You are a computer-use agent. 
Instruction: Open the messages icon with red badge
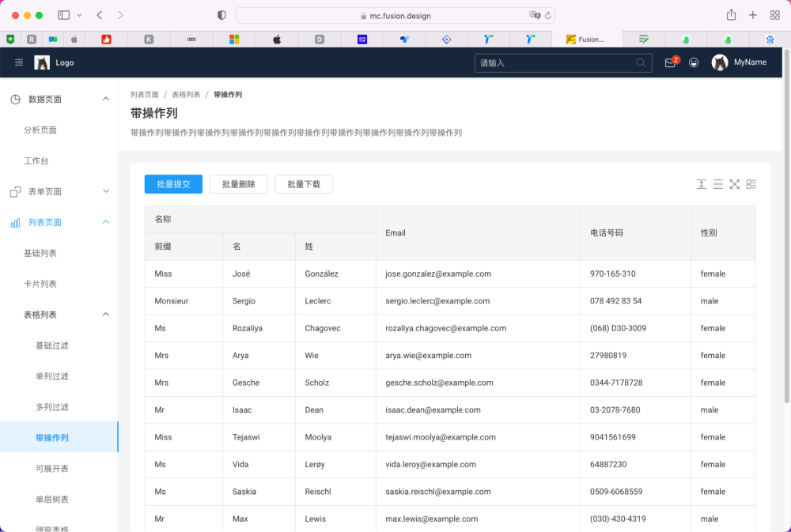pyautogui.click(x=668, y=62)
